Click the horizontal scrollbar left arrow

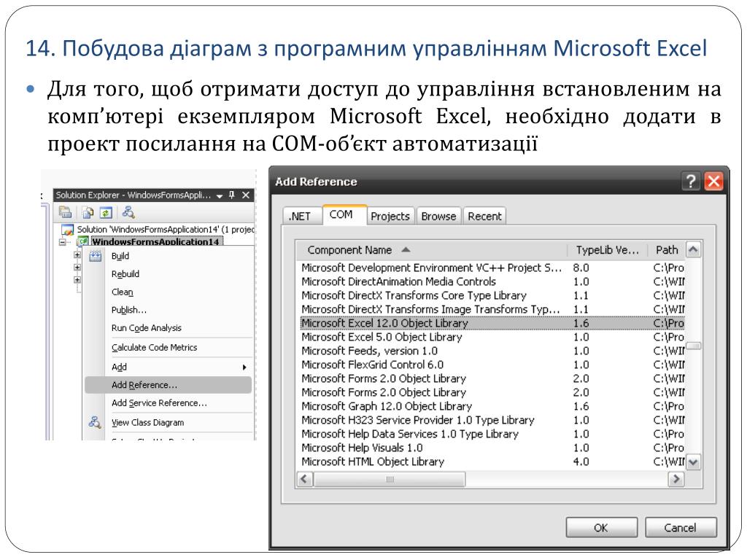(305, 479)
